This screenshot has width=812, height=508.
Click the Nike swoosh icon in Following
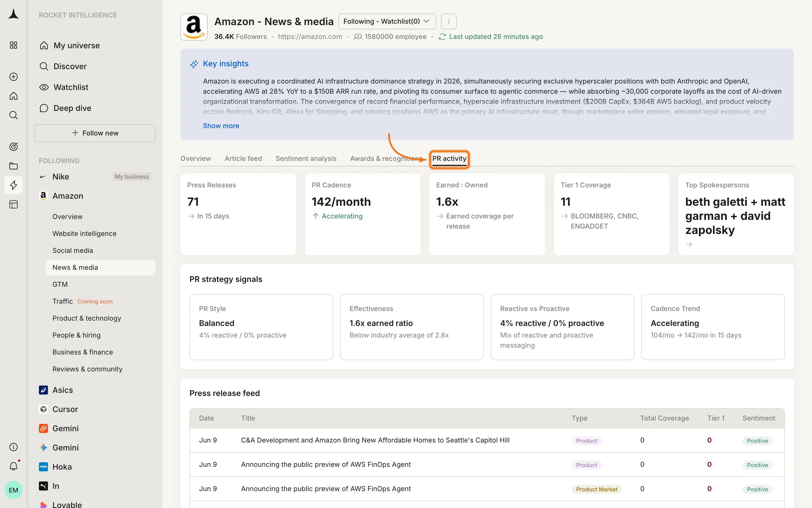tap(43, 177)
